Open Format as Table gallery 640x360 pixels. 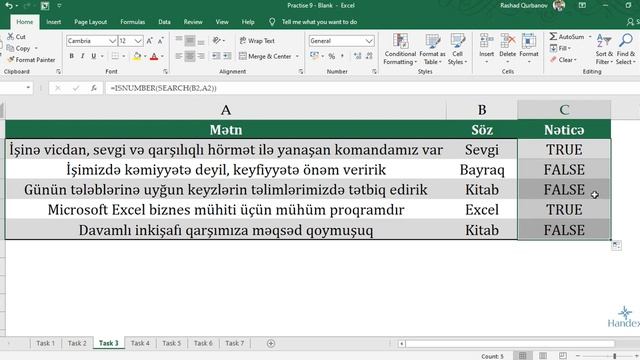[x=432, y=49]
